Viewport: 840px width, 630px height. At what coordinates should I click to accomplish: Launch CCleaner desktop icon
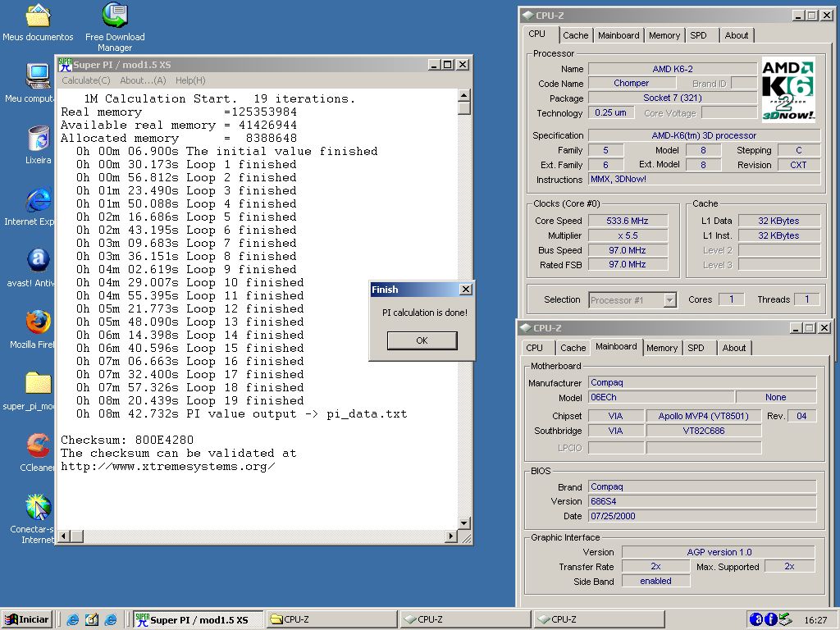click(x=38, y=445)
